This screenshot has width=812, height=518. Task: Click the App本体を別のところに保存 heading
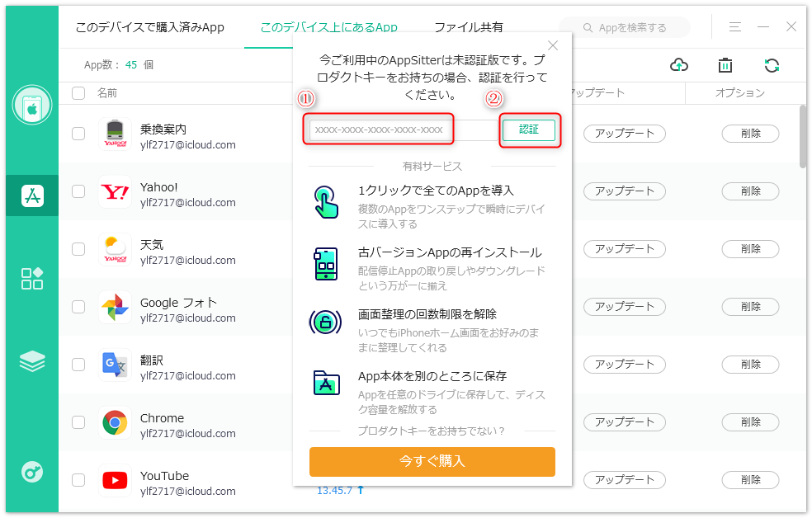click(x=432, y=376)
